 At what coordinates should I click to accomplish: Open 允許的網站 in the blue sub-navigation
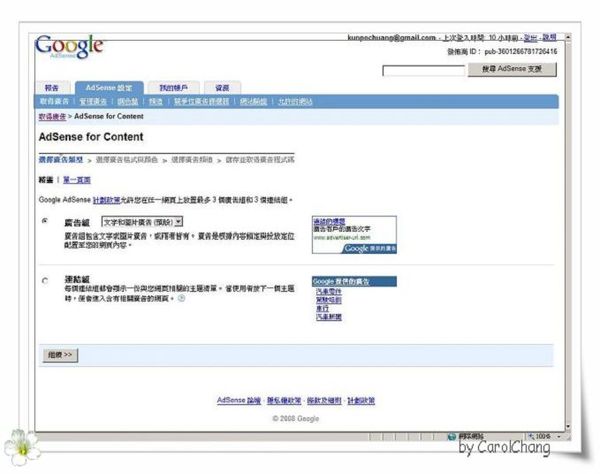pyautogui.click(x=295, y=101)
